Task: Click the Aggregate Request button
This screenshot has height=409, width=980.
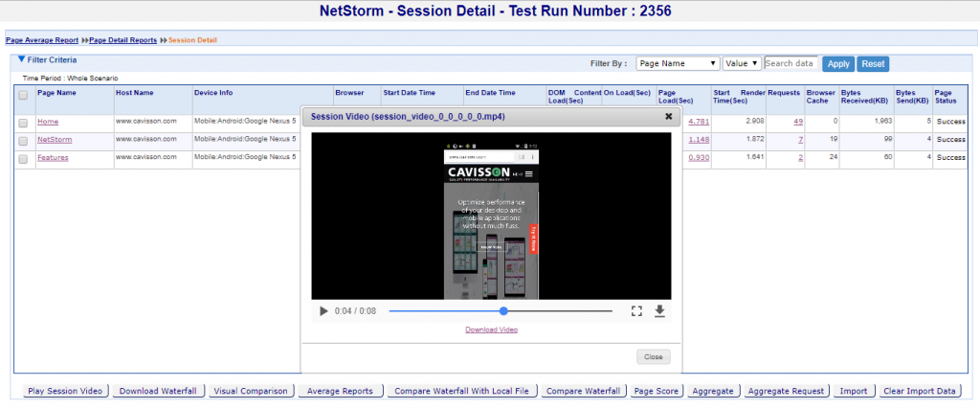Action: tap(787, 391)
